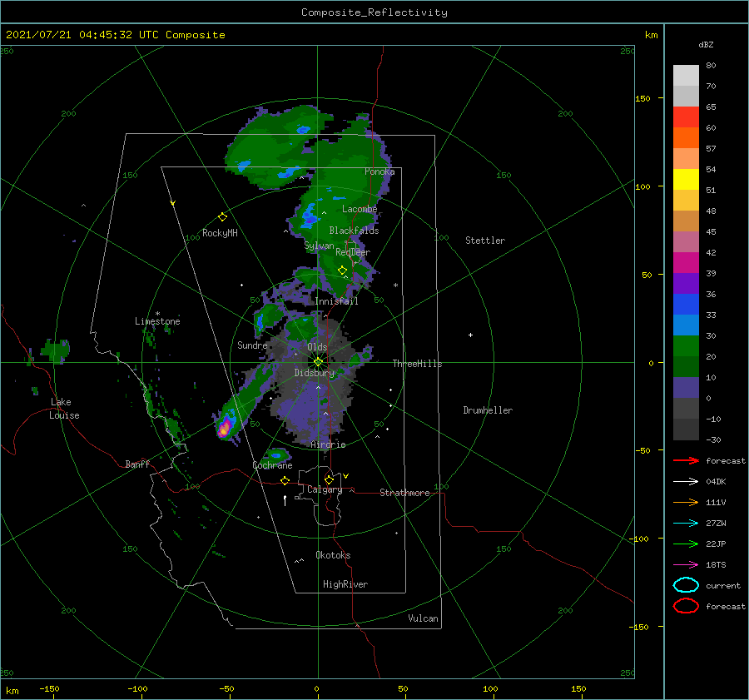Click the Okotoks label
Viewport: 749px width, 700px height.
click(x=333, y=555)
